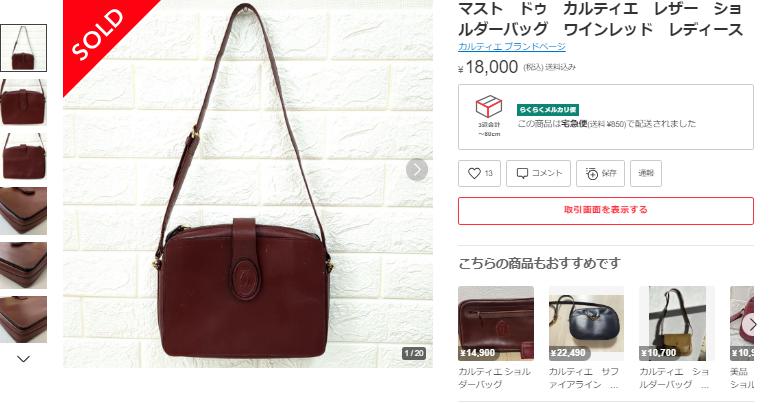
Task: Advance to next bag photo arrow
Action: pyautogui.click(x=417, y=170)
